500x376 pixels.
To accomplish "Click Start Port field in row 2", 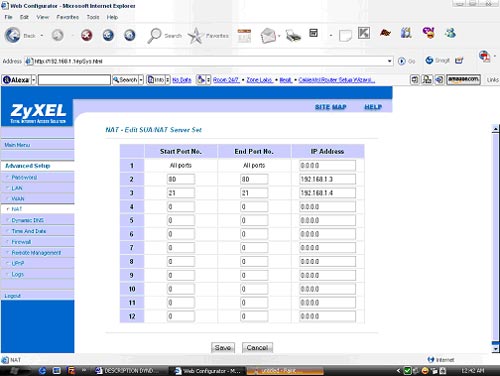I will click(x=181, y=179).
